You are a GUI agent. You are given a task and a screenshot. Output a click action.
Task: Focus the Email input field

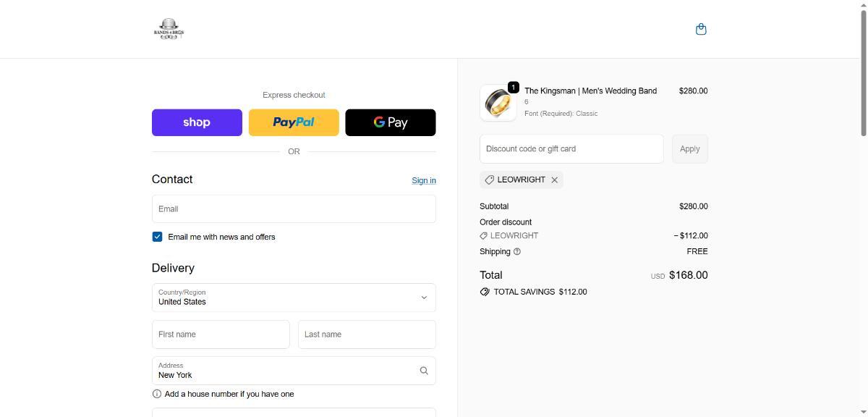(294, 208)
